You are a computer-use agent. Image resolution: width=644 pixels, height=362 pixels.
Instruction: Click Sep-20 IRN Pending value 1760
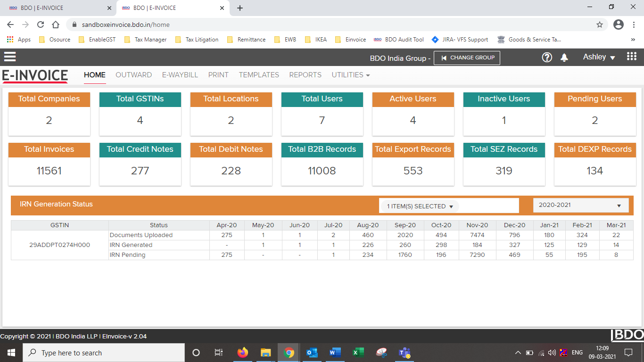coord(405,255)
